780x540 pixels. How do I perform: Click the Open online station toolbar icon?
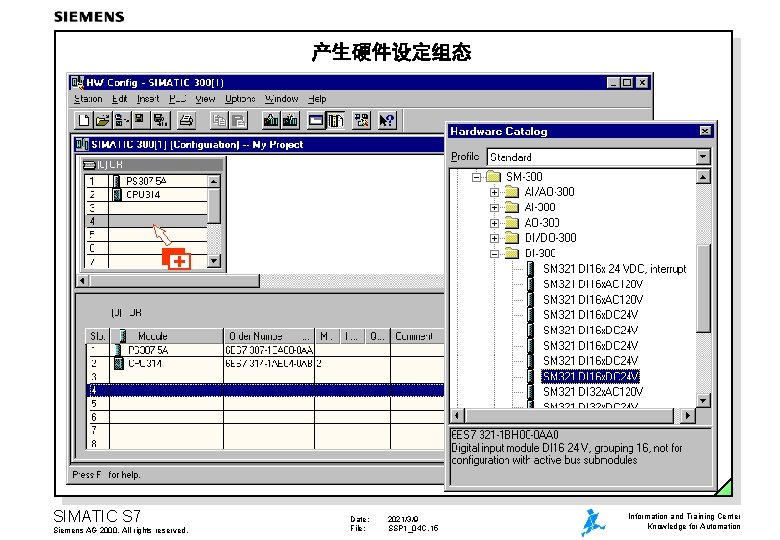tap(121, 120)
